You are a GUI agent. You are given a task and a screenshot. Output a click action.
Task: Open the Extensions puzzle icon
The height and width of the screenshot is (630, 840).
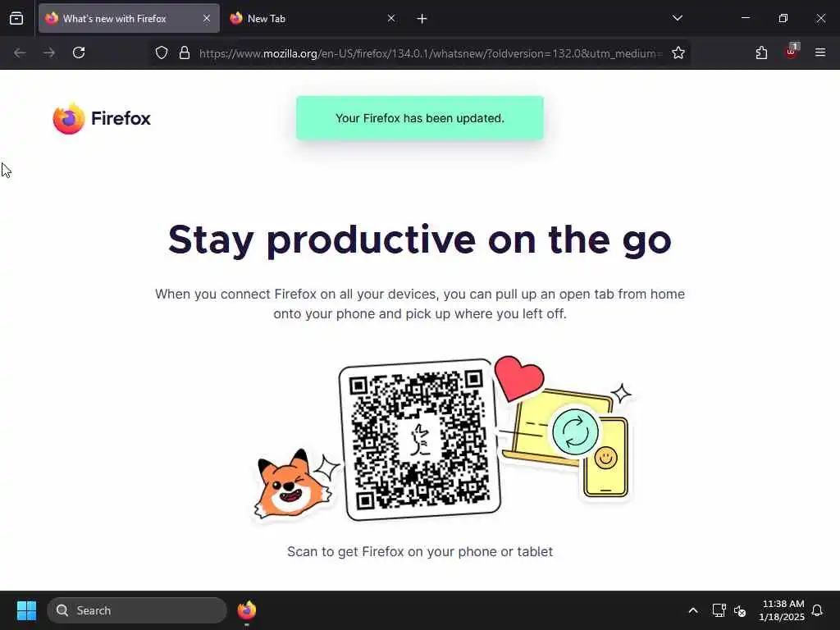(761, 52)
